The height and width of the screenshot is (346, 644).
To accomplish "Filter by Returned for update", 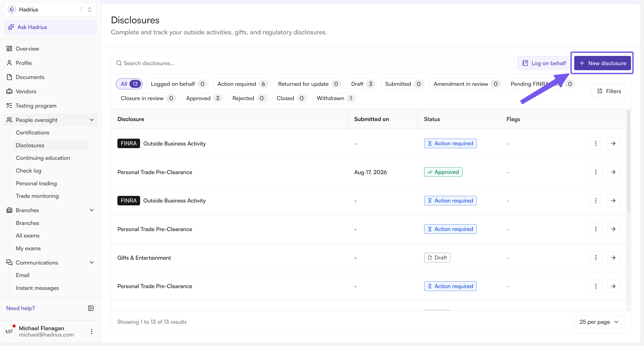I will click(308, 84).
